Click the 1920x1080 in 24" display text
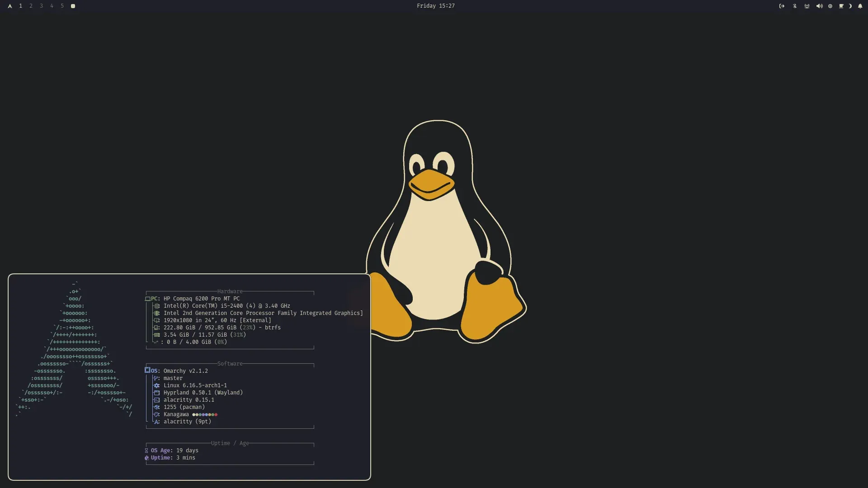This screenshot has width=868, height=488. [217, 320]
